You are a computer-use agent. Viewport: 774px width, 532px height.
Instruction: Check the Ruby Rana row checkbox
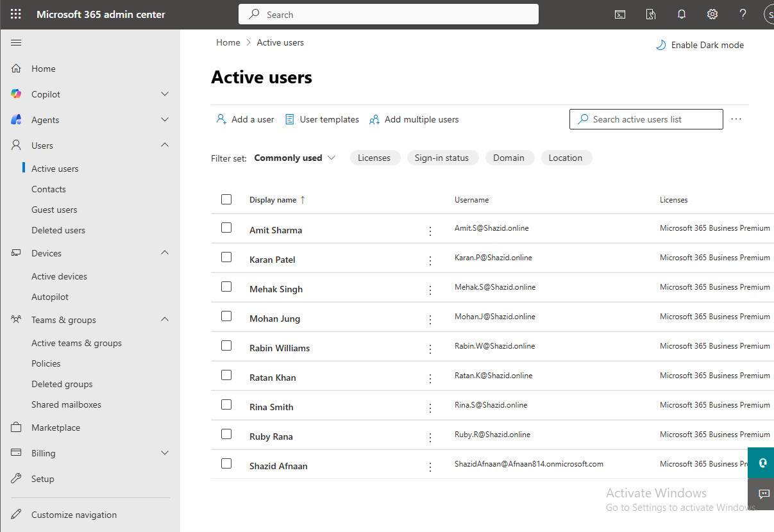pyautogui.click(x=226, y=434)
